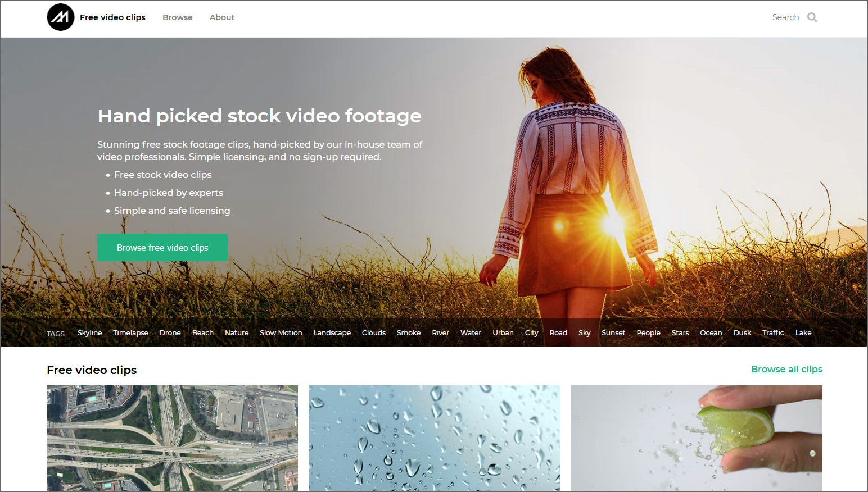Click Browse free video clips button
Screen dimensions: 868x492
click(x=162, y=248)
